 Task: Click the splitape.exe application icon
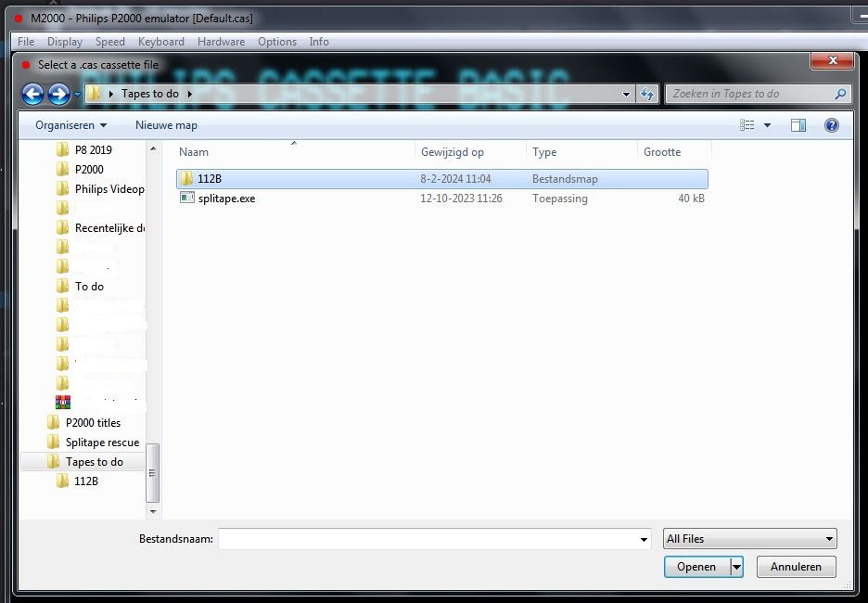coord(187,198)
